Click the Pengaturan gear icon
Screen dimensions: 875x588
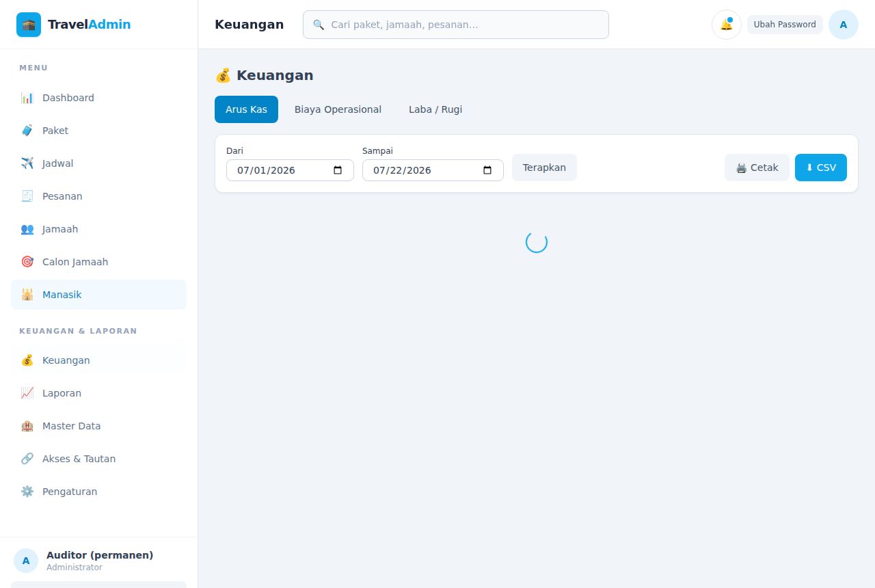click(27, 492)
